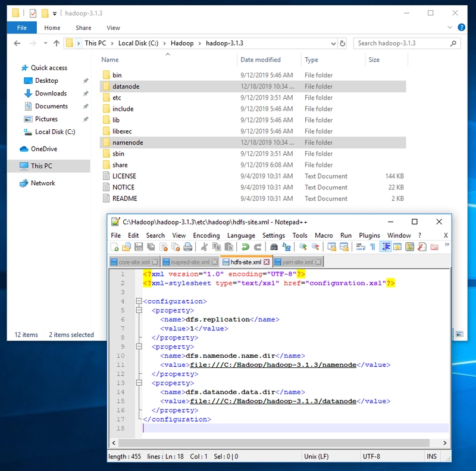Switch to the yarn-site.xml tab
This screenshot has width=476, height=471.
click(297, 262)
